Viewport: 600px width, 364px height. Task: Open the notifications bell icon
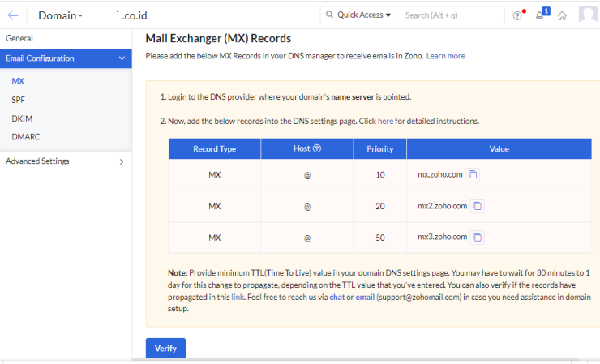pos(539,15)
